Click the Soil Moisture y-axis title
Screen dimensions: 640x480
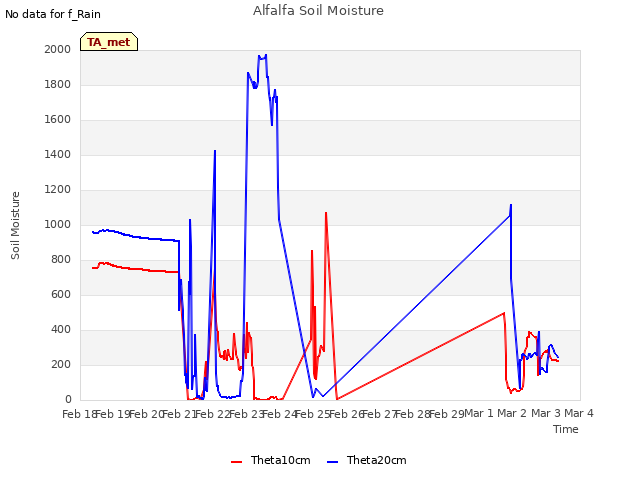15,225
